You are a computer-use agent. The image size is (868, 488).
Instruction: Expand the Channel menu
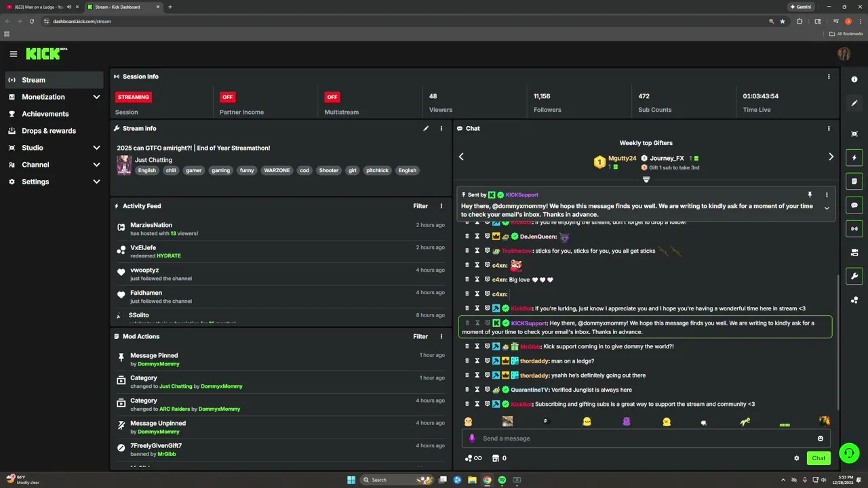(54, 165)
